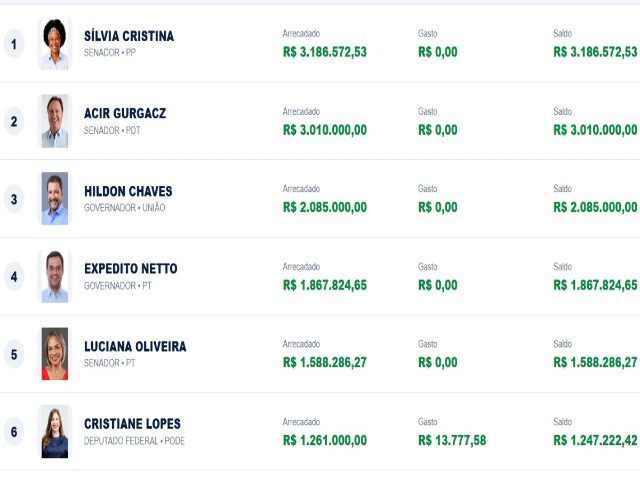The height and width of the screenshot is (480, 640).
Task: Click the rank 5 number badge
Action: [x=14, y=354]
